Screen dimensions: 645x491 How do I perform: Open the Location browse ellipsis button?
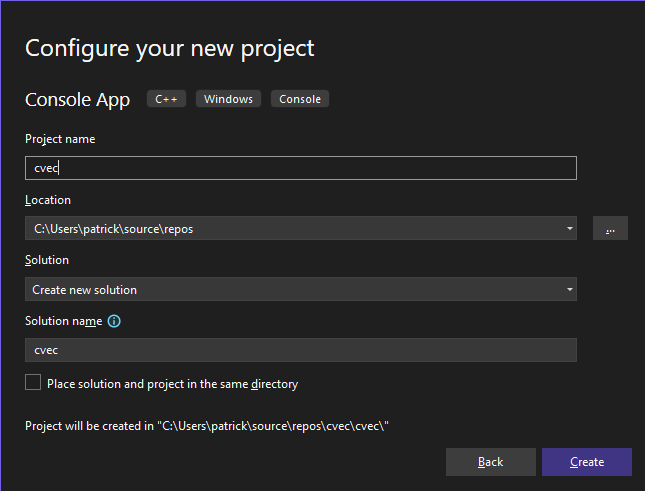(x=610, y=228)
